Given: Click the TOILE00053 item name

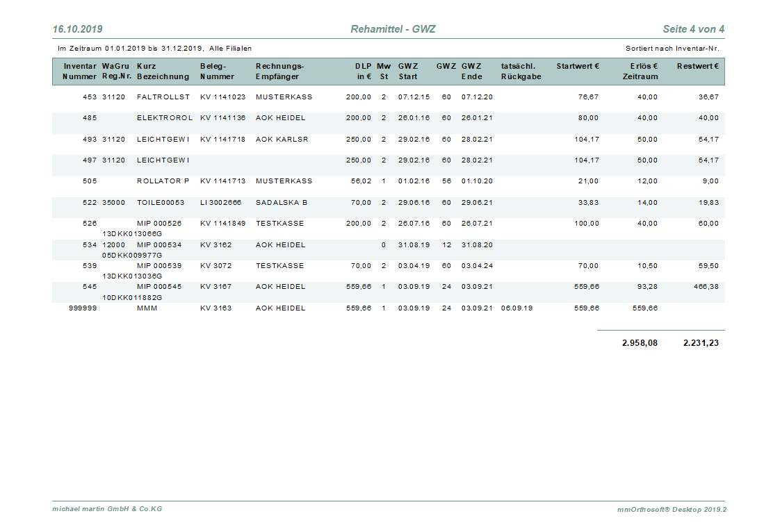Looking at the screenshot, I should tap(161, 203).
